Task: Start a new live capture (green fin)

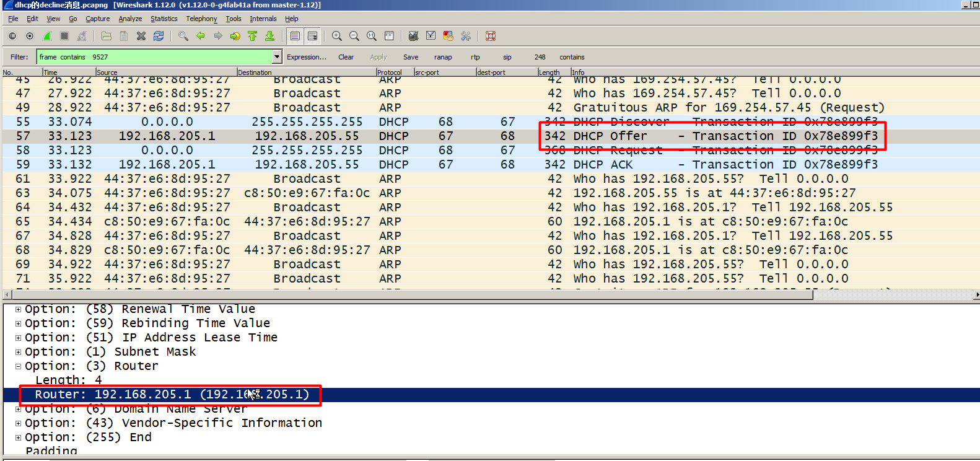Action: [x=47, y=36]
